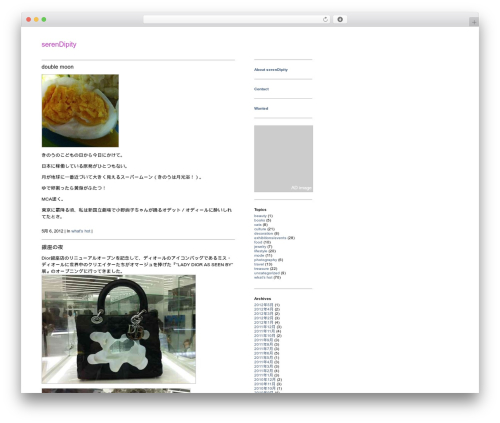Open the jewelry topic

pos(260,247)
